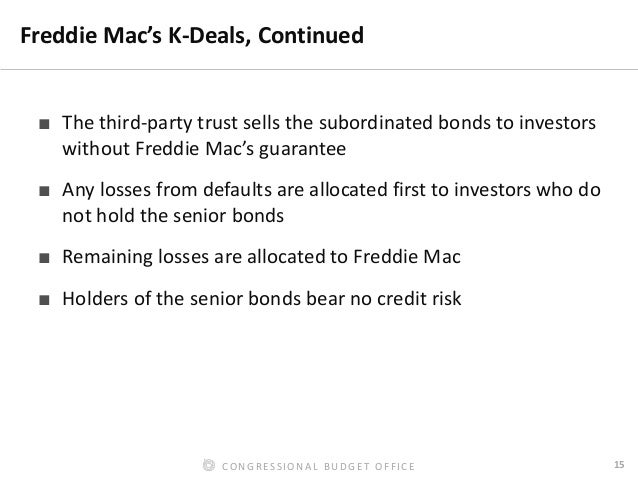Click Remaining losses are allocated to Freddie Mac

pos(261,257)
